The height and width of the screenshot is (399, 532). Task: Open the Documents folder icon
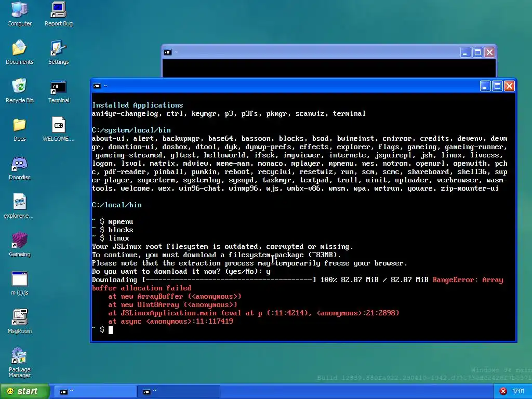pyautogui.click(x=19, y=52)
